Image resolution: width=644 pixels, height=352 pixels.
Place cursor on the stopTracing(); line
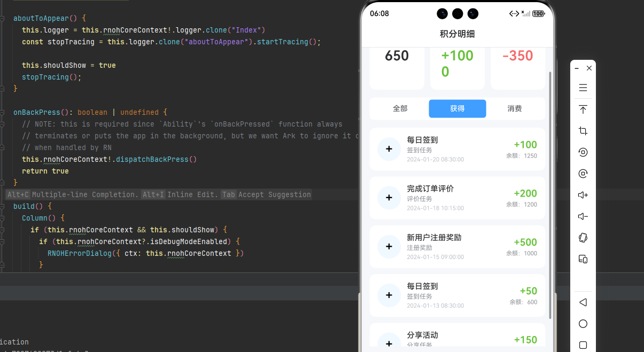pos(52,77)
